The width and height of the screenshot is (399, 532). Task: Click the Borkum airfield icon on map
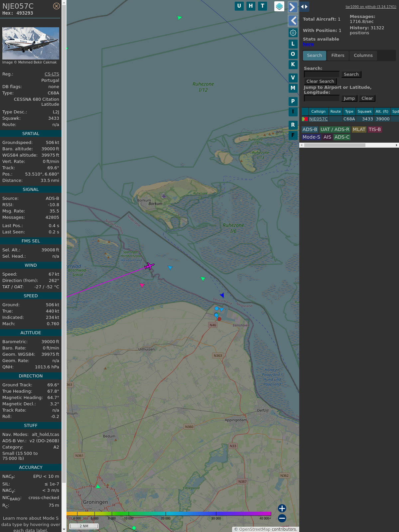tap(164, 196)
